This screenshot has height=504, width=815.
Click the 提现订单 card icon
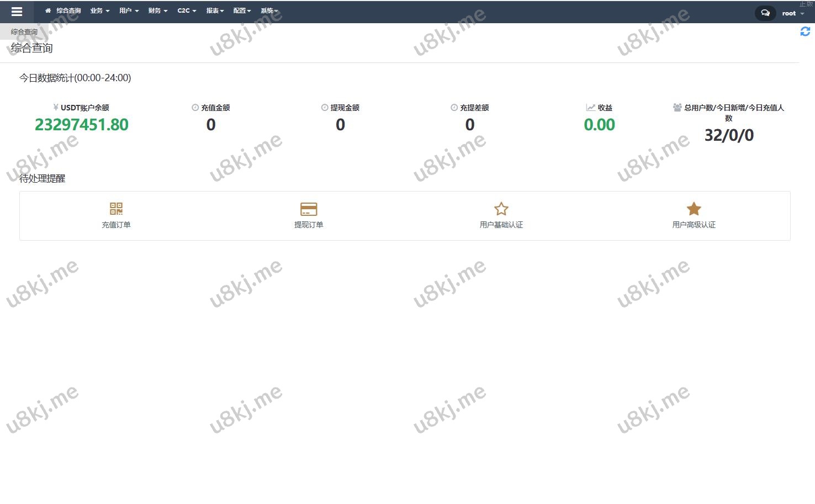(309, 209)
